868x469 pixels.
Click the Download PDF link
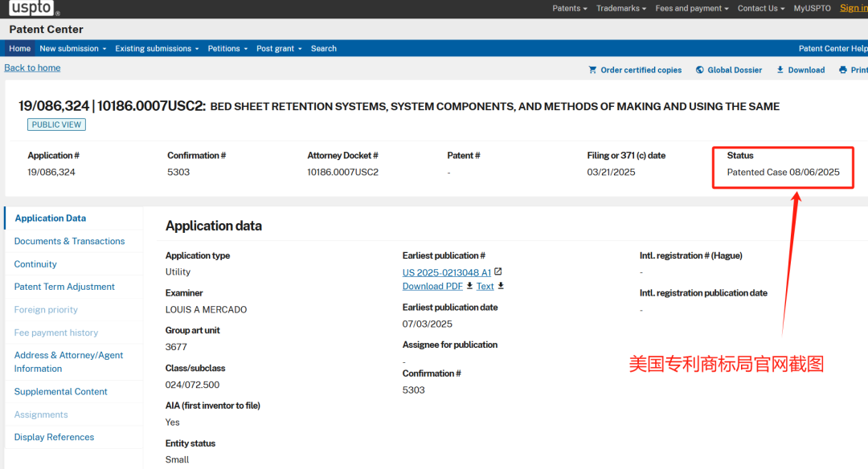[x=432, y=286]
